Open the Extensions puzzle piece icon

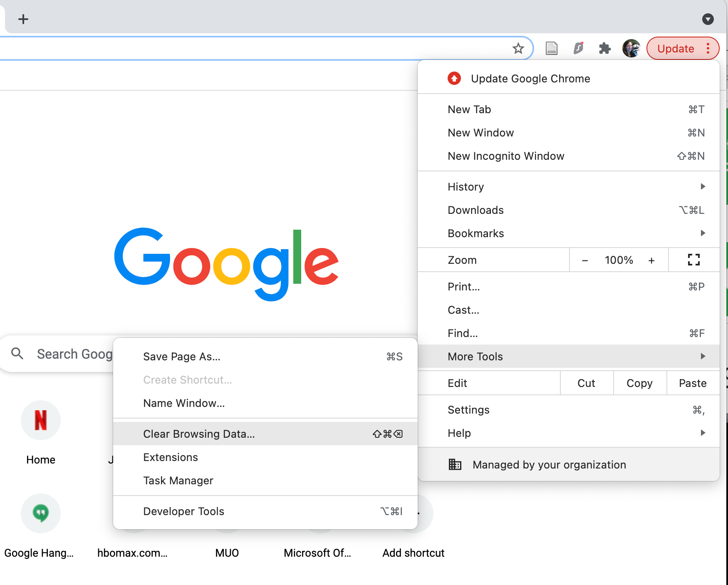(x=604, y=49)
